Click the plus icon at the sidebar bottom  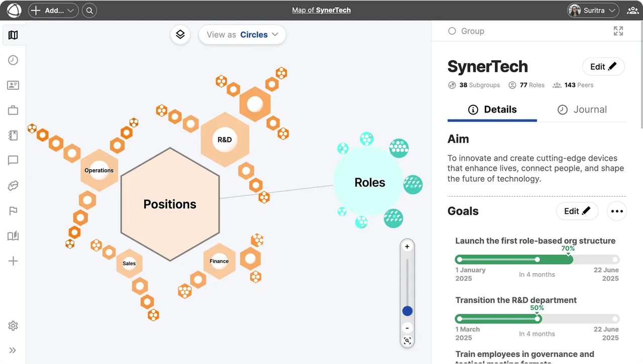(13, 261)
